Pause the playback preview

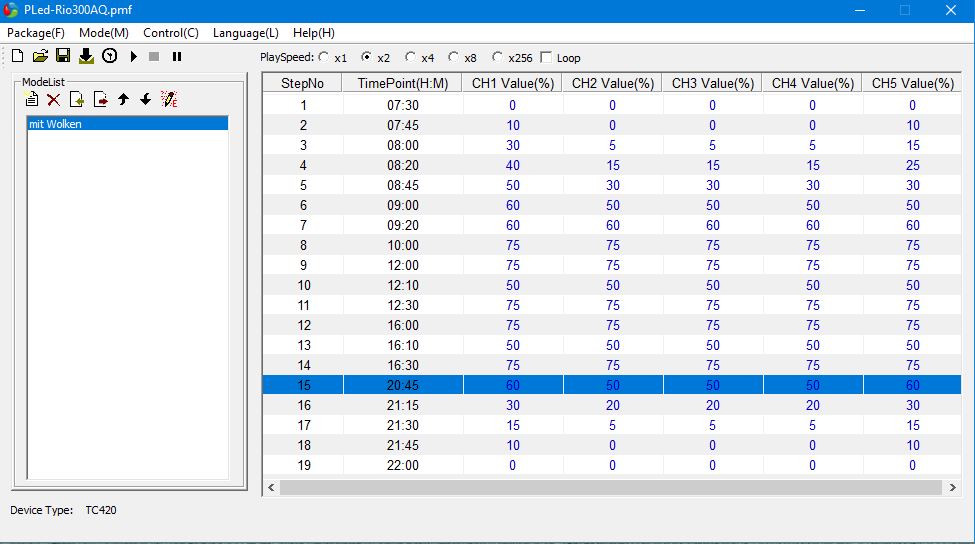(x=177, y=57)
